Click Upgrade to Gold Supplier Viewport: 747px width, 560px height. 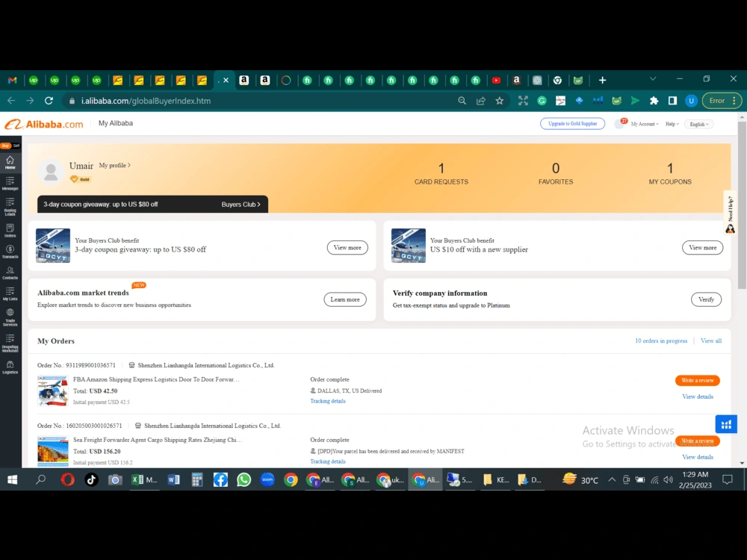coord(572,124)
